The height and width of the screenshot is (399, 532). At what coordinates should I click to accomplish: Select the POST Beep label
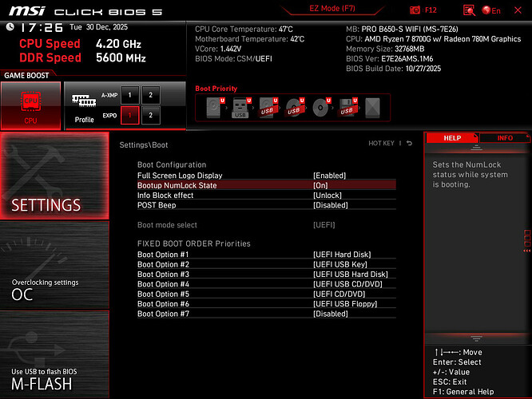157,205
